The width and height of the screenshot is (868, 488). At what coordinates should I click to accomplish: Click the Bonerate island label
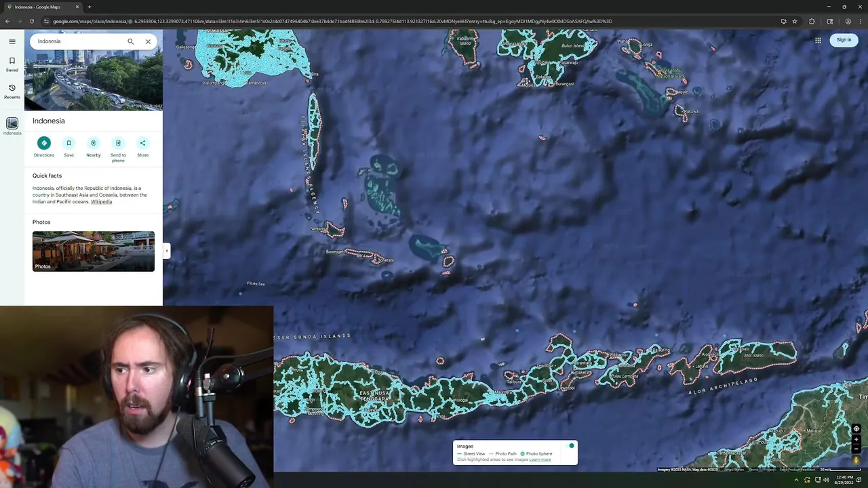pyautogui.click(x=385, y=260)
